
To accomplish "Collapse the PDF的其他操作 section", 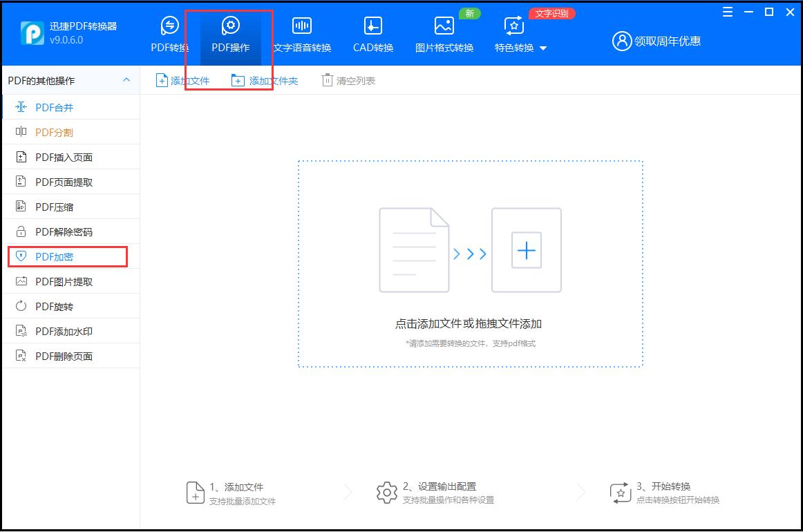I will tap(126, 80).
